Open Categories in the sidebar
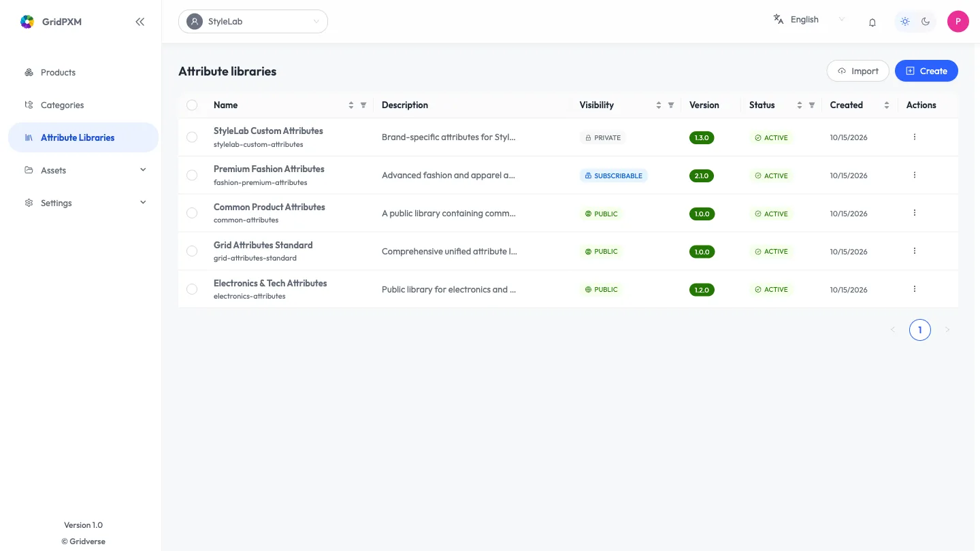The width and height of the screenshot is (980, 551). pyautogui.click(x=83, y=105)
